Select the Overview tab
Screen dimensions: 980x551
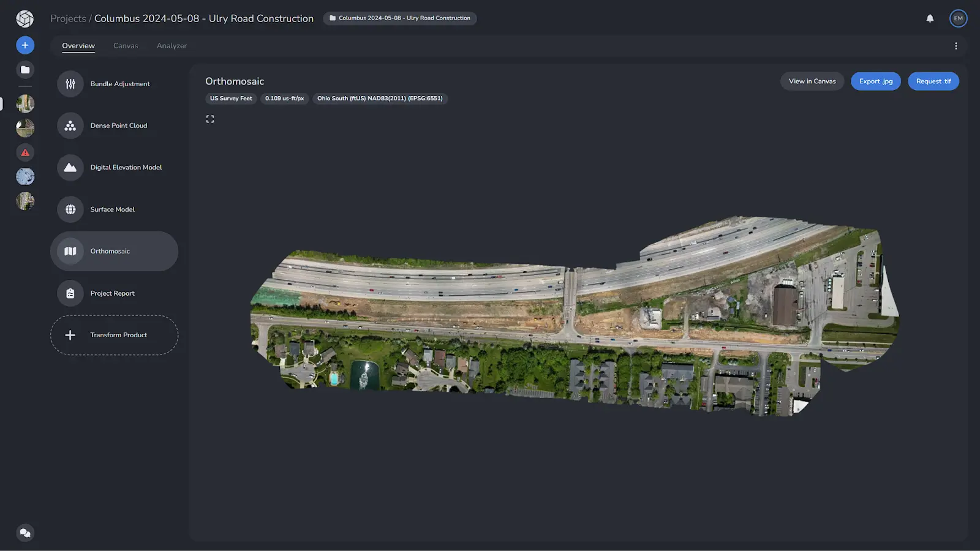point(78,46)
